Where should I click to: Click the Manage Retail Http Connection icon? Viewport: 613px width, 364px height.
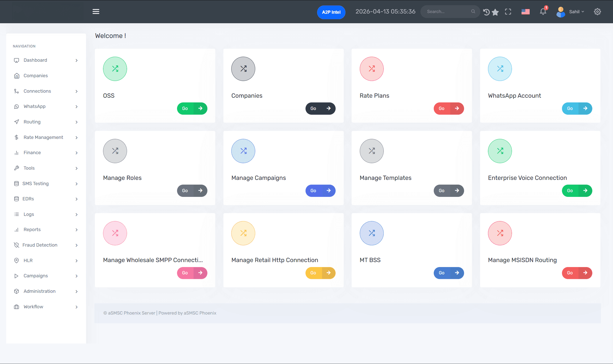click(x=243, y=233)
